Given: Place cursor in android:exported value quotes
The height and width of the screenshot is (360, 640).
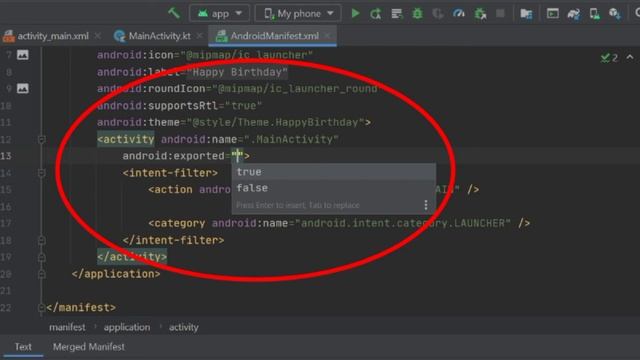Looking at the screenshot, I should 238,156.
